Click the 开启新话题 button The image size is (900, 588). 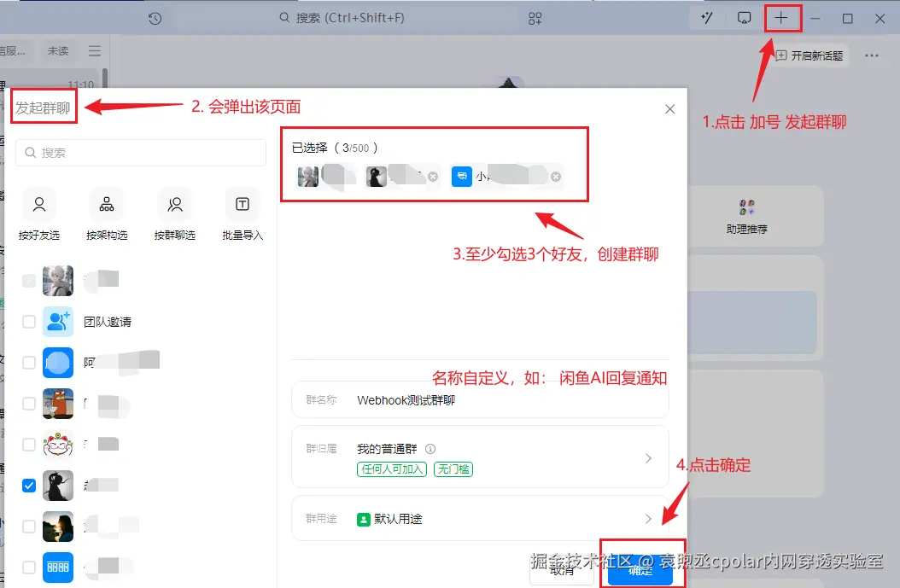point(809,55)
